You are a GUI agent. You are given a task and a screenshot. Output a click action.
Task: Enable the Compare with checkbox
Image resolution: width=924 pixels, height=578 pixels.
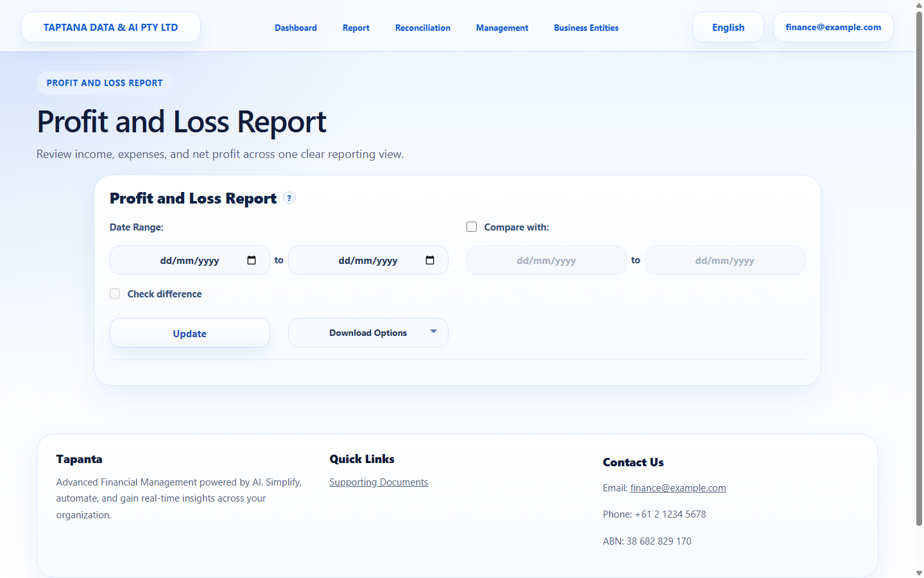pyautogui.click(x=472, y=227)
